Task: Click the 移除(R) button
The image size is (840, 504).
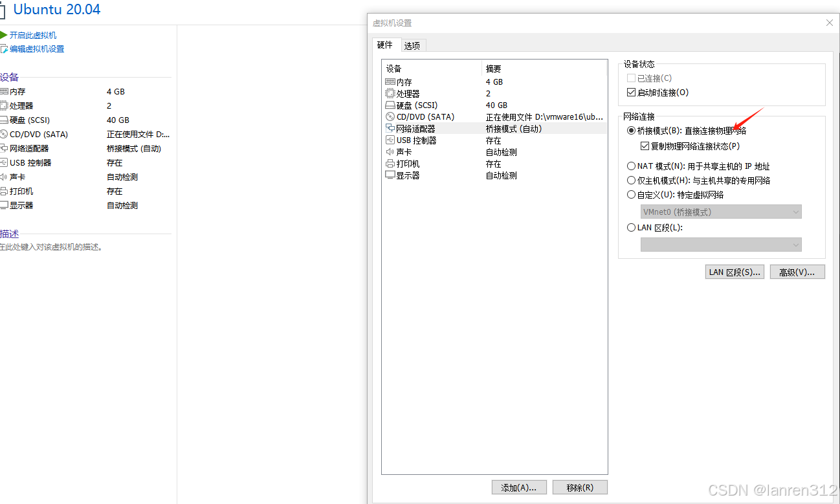Action: click(580, 487)
